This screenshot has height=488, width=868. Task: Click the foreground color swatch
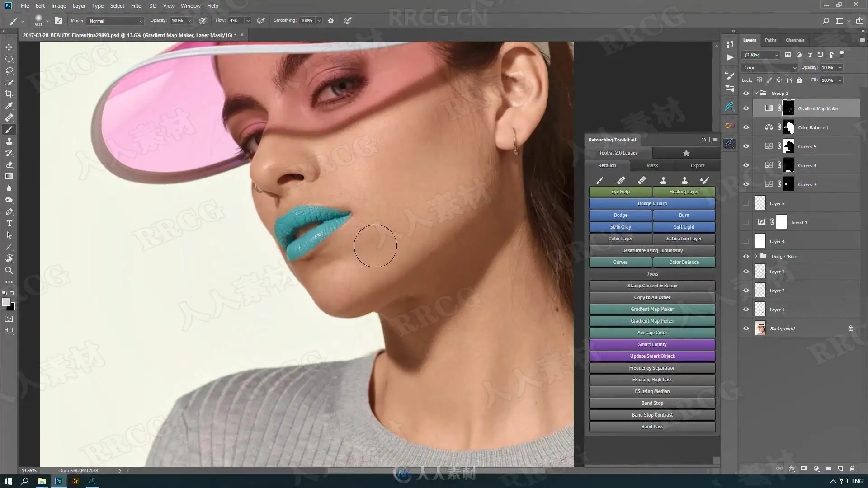coord(6,302)
